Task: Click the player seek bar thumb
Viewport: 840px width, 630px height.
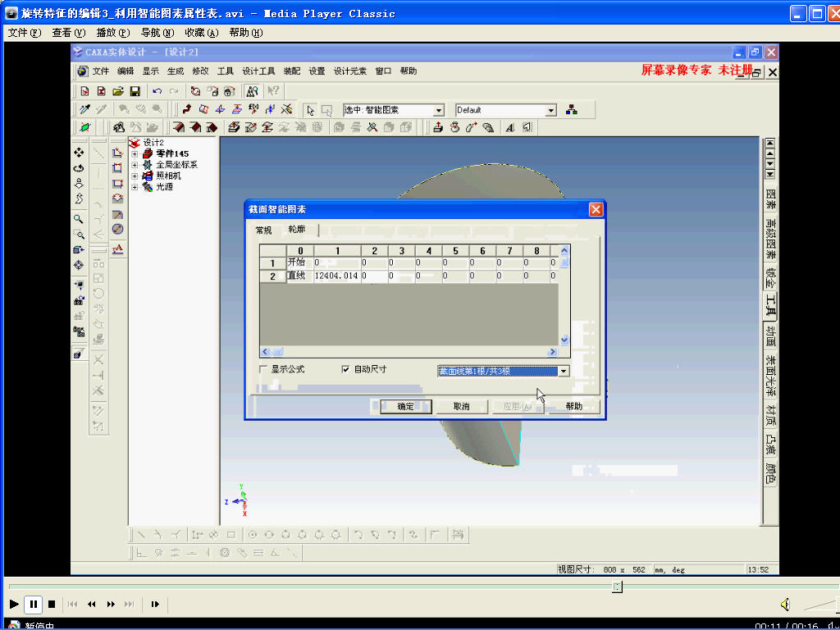Action: (617, 587)
